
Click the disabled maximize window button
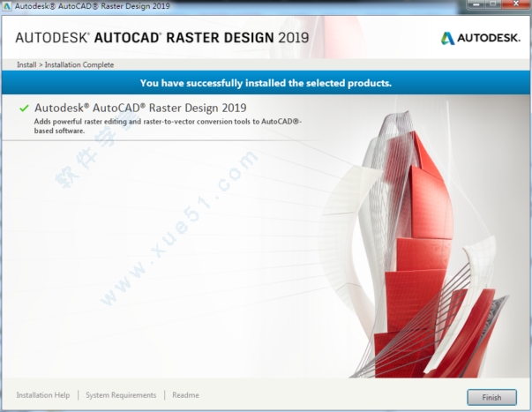tap(493, 4)
